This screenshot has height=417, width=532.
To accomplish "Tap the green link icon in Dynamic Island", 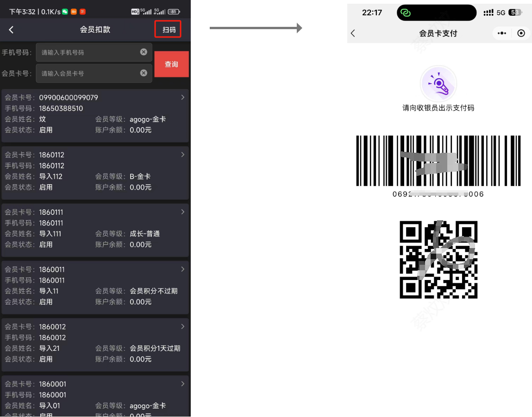I will point(406,13).
